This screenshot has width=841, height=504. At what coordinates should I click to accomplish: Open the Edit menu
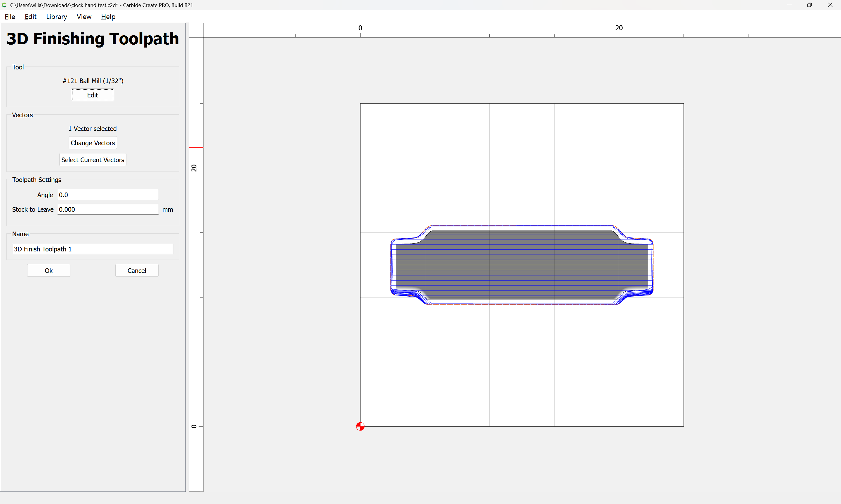click(30, 17)
